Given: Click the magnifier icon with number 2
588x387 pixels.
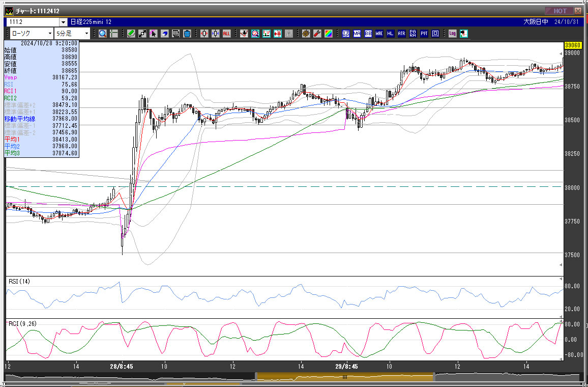Looking at the screenshot, I should point(255,34).
